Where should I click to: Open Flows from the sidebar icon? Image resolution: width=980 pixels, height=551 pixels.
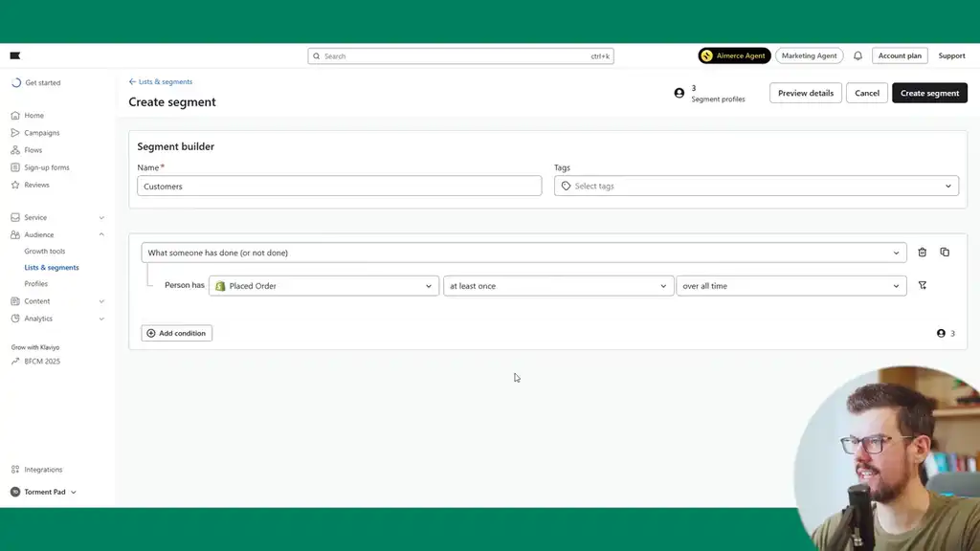pos(14,149)
